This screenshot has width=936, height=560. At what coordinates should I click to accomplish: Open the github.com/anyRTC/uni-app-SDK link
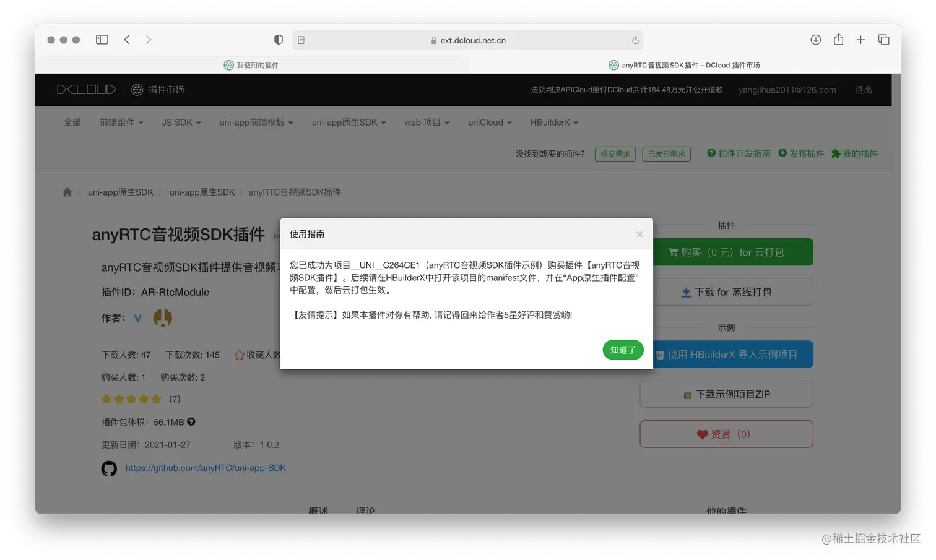click(206, 468)
